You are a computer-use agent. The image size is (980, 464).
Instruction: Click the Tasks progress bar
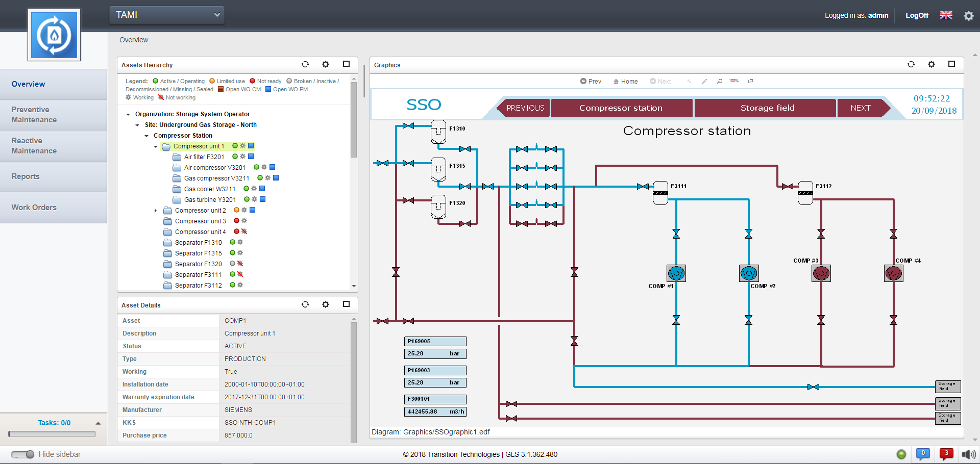(52, 434)
